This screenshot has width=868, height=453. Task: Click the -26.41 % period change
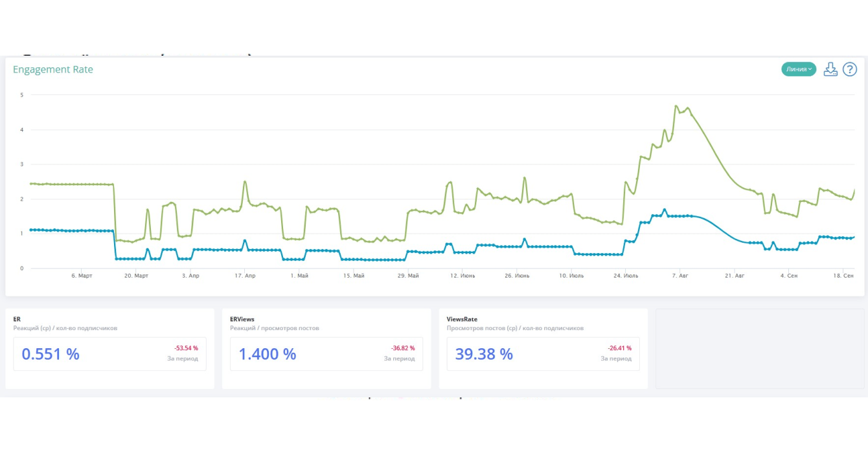620,348
